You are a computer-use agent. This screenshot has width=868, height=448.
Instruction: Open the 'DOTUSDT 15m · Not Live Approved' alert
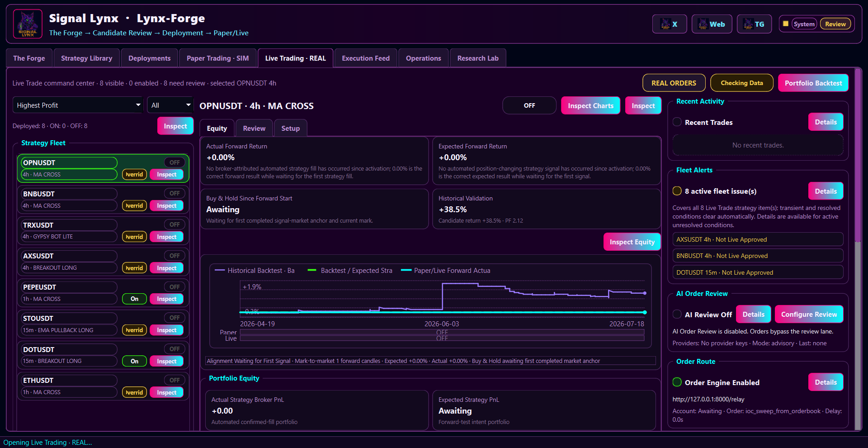758,272
